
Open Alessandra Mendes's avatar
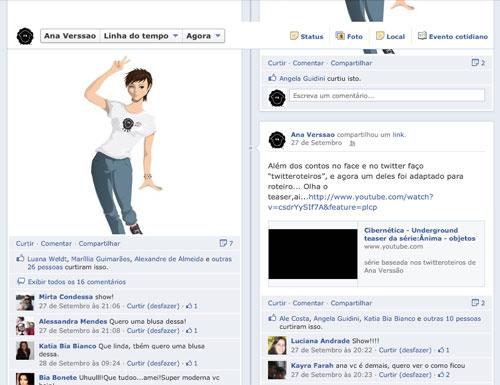(x=25, y=326)
